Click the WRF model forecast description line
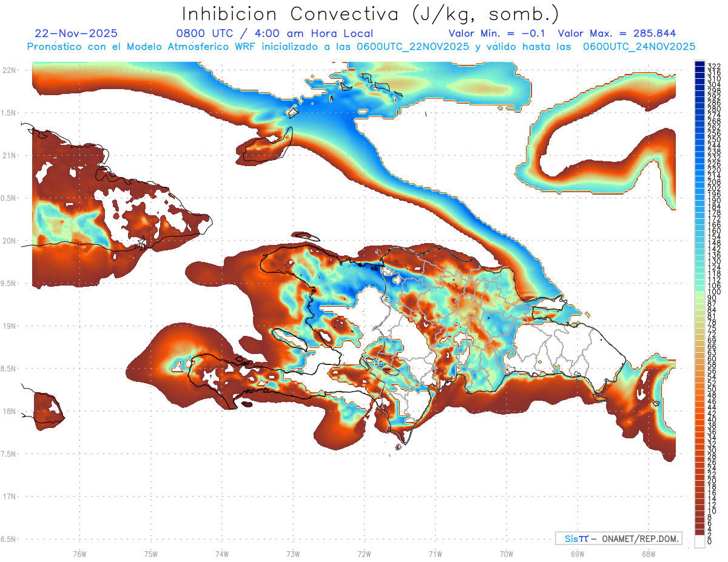The image size is (728, 562). (361, 47)
